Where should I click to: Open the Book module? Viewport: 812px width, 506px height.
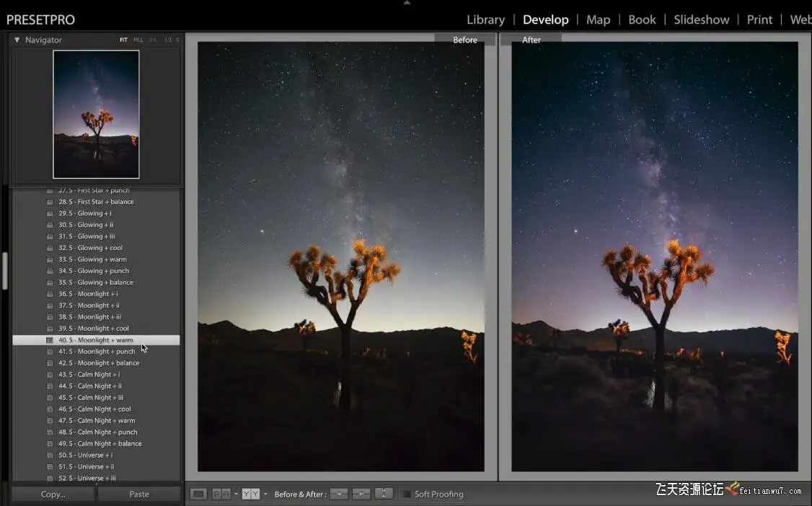(642, 19)
